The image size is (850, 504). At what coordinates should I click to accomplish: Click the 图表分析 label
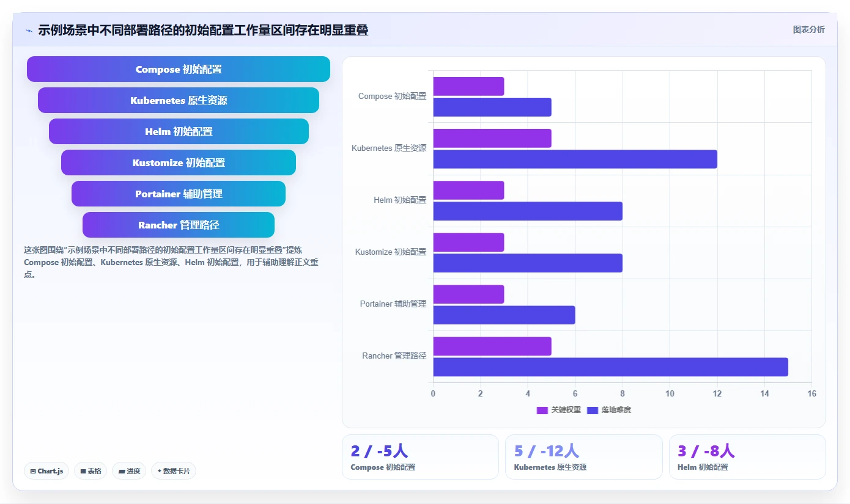click(808, 30)
